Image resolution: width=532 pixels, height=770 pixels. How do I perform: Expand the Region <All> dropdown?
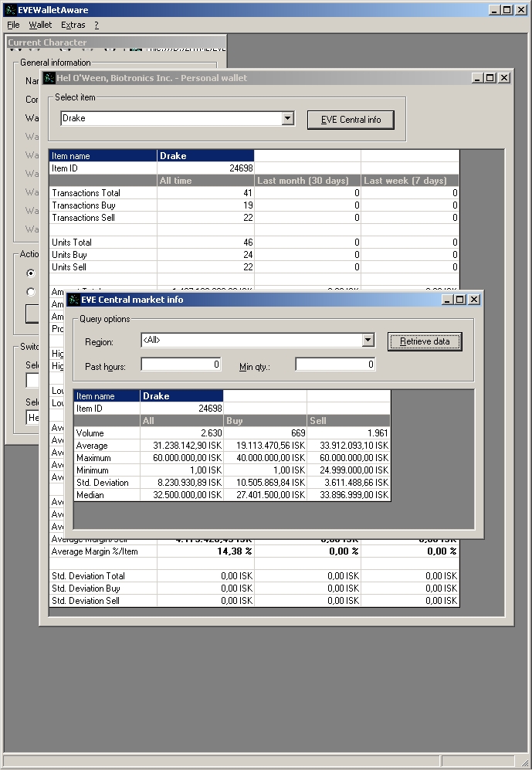click(368, 340)
